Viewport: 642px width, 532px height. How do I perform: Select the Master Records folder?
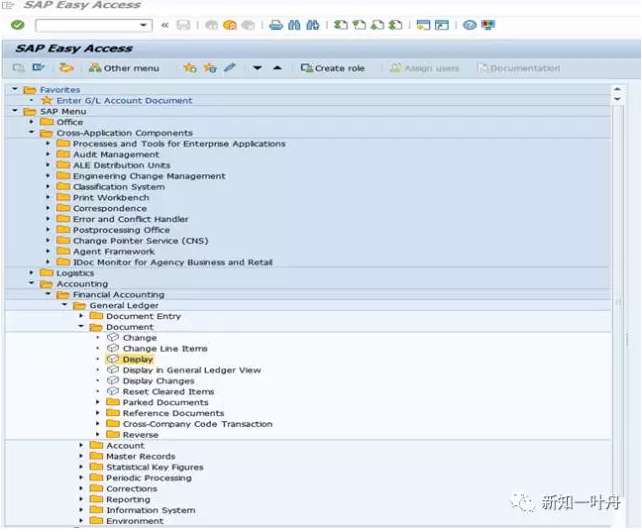141,456
